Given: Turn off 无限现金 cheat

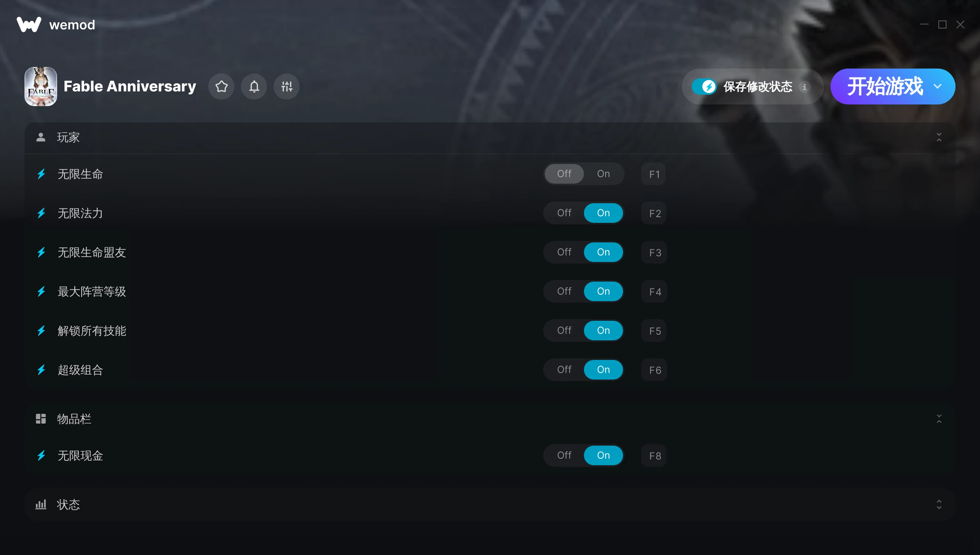Looking at the screenshot, I should click(x=564, y=455).
